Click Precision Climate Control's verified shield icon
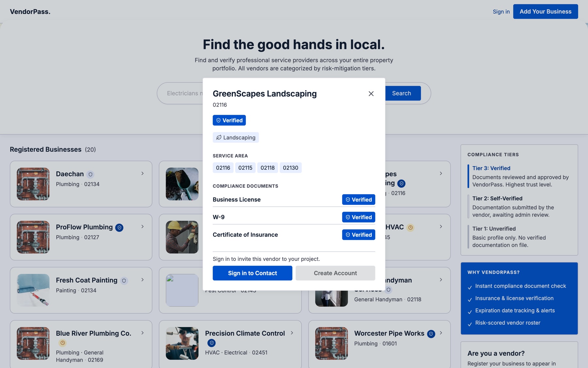This screenshot has height=368, width=588. click(x=212, y=343)
